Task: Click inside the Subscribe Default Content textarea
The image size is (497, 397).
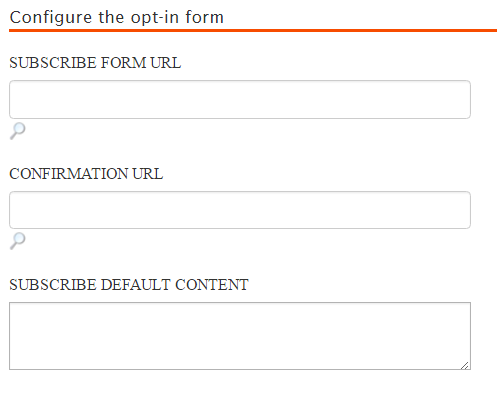Action: pos(240,336)
